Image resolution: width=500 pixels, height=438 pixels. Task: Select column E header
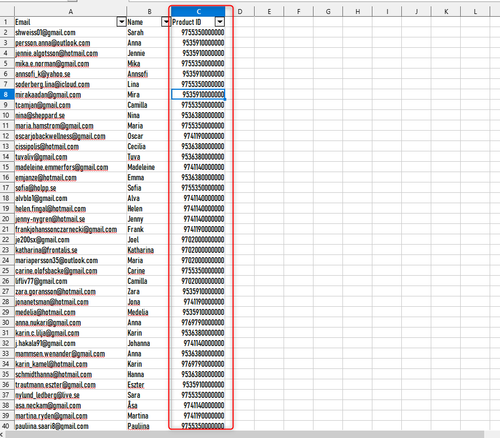coord(269,12)
